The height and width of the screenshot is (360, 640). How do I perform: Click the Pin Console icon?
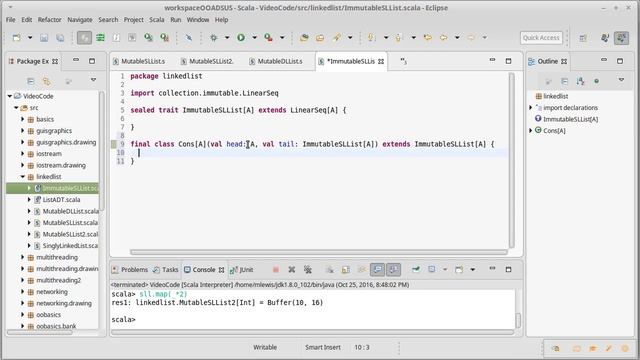(416, 269)
